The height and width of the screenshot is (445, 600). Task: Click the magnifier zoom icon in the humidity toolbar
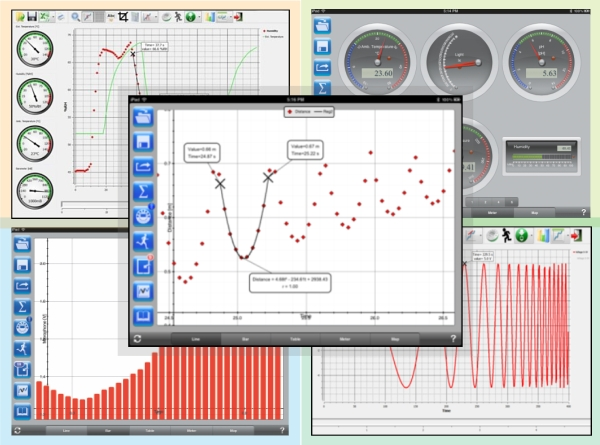pyautogui.click(x=76, y=17)
